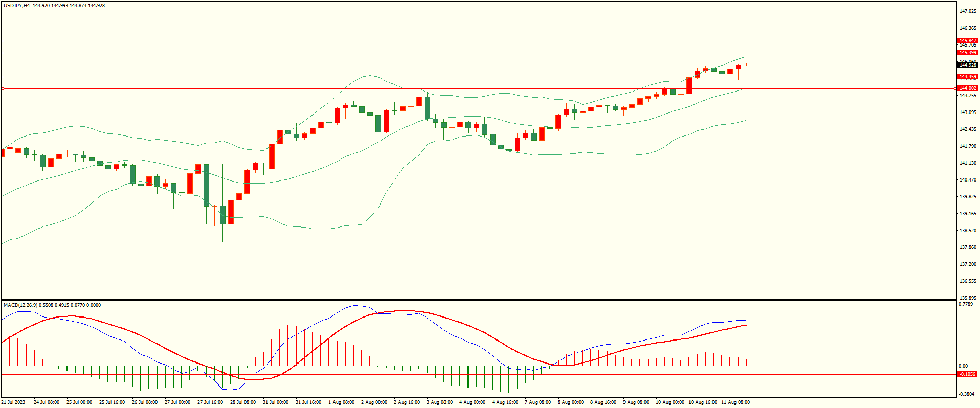Image resolution: width=980 pixels, height=408 pixels.
Task: Click the 146.365 price axis label
Action: click(x=968, y=28)
